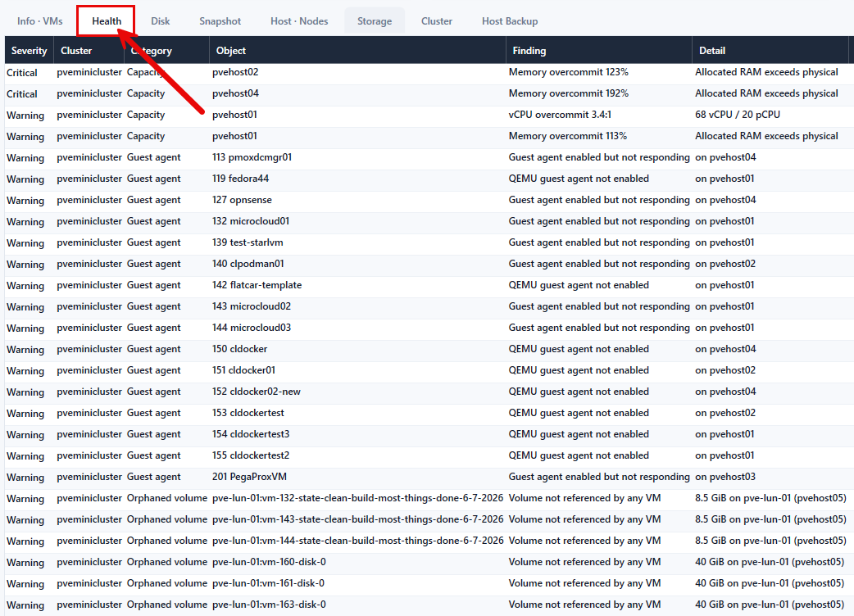Select the '155 cldockertest2' object
The height and width of the screenshot is (616, 854).
coord(251,455)
